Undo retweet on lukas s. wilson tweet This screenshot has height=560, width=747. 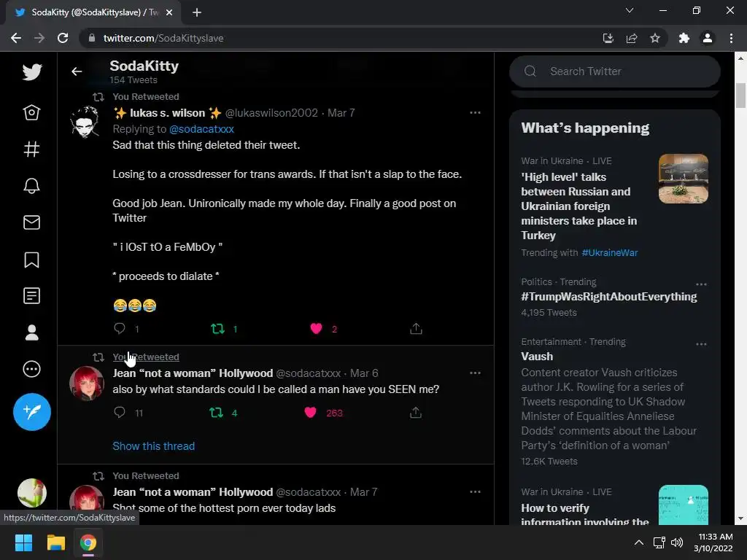point(217,329)
